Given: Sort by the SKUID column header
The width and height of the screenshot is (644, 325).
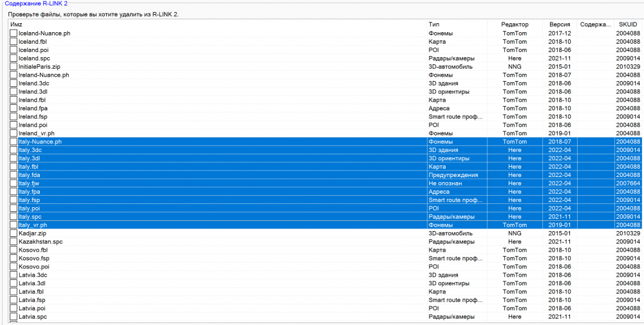Looking at the screenshot, I should [627, 24].
